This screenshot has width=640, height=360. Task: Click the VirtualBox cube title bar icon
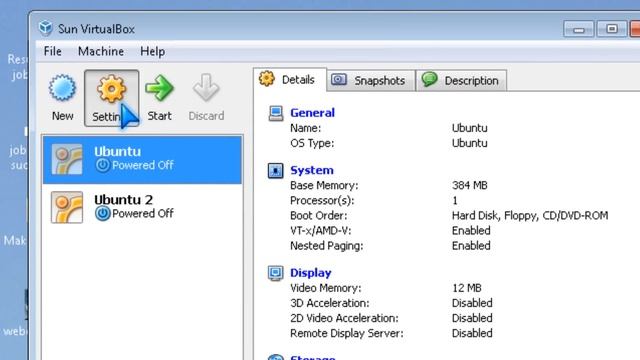point(46,28)
